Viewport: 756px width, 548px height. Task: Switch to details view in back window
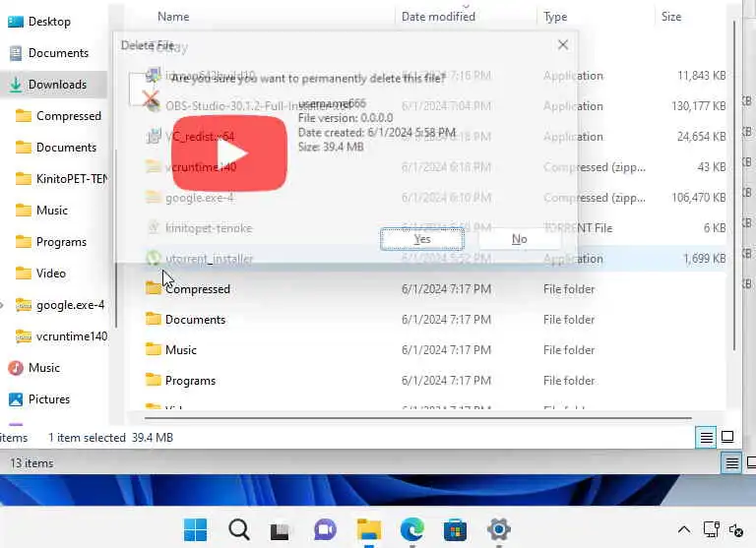(x=731, y=463)
